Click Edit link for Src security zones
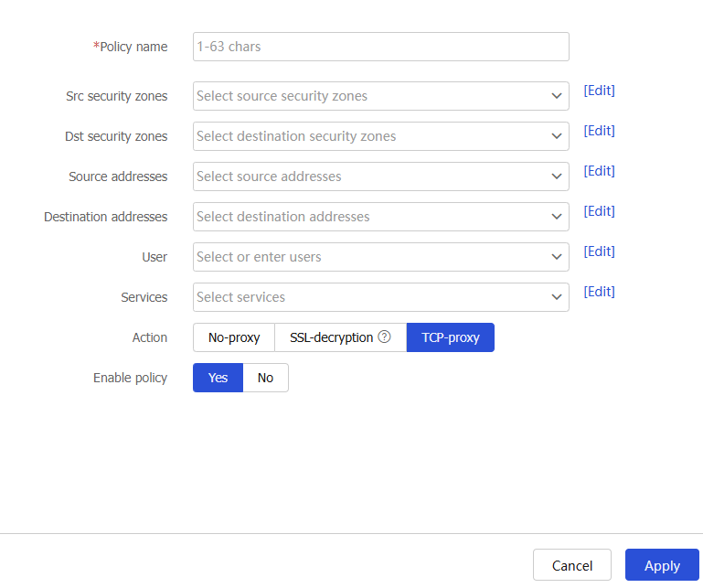 (x=599, y=91)
